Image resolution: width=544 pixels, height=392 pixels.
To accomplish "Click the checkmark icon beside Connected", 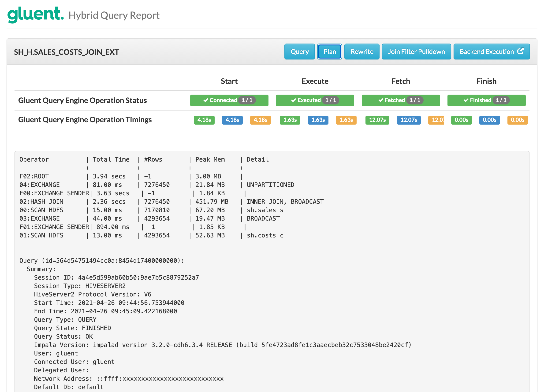I will click(x=205, y=100).
